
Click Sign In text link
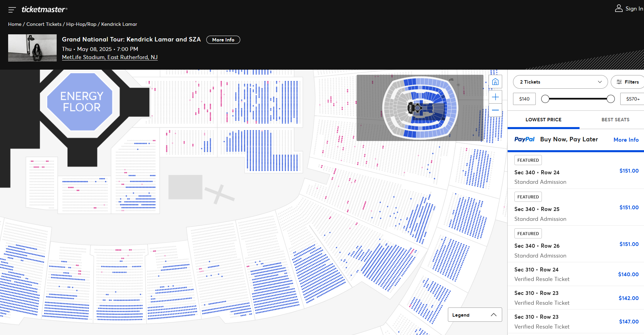pyautogui.click(x=634, y=8)
